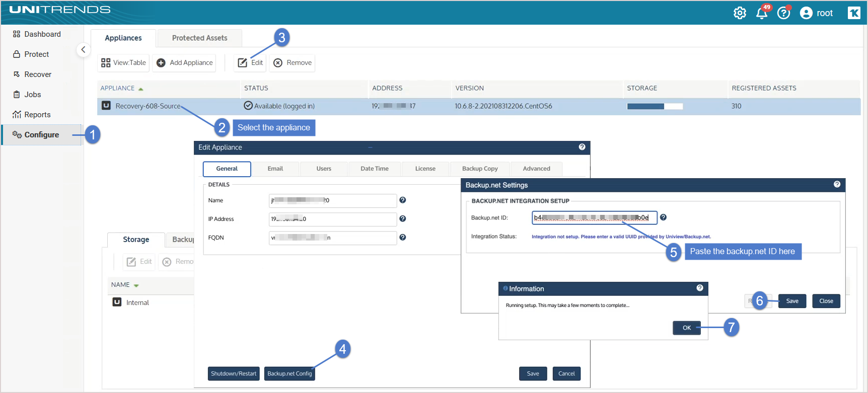Click Close in Backup.net Settings
868x393 pixels.
(x=826, y=301)
